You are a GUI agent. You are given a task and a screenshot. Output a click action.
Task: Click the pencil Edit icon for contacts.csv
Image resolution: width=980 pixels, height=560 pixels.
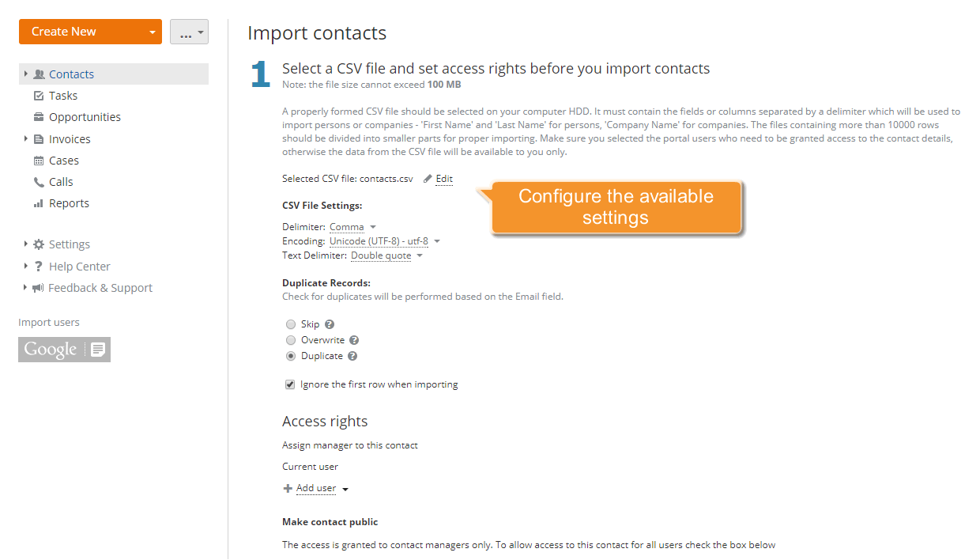click(x=428, y=179)
